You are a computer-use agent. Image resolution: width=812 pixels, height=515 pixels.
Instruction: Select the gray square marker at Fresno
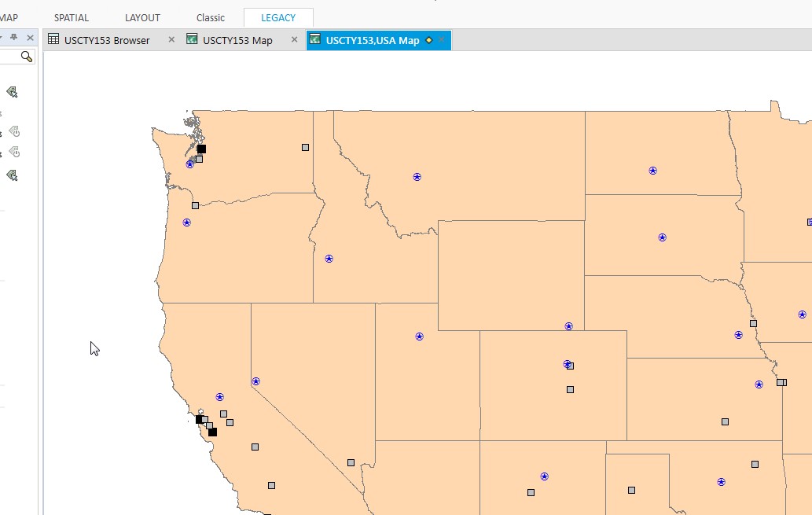pos(255,447)
